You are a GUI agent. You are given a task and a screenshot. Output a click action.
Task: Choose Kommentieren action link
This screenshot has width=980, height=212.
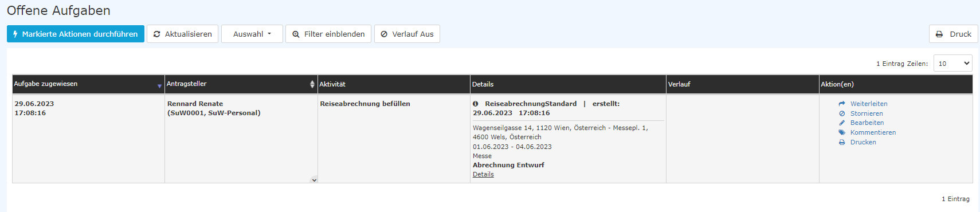873,132
